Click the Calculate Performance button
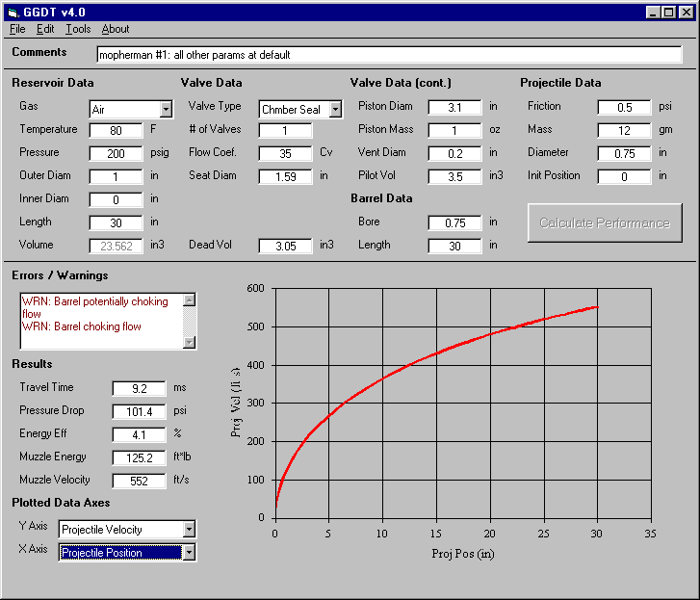The width and height of the screenshot is (700, 600). tap(604, 222)
